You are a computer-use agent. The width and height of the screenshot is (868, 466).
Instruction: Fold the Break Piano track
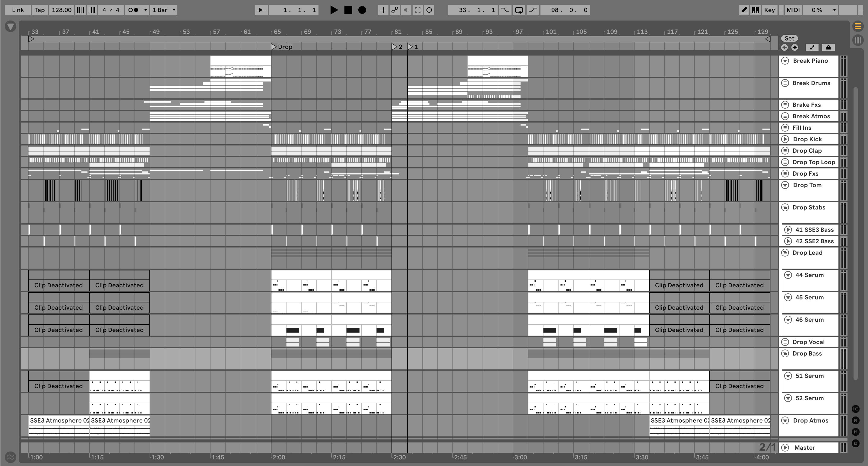click(x=785, y=61)
